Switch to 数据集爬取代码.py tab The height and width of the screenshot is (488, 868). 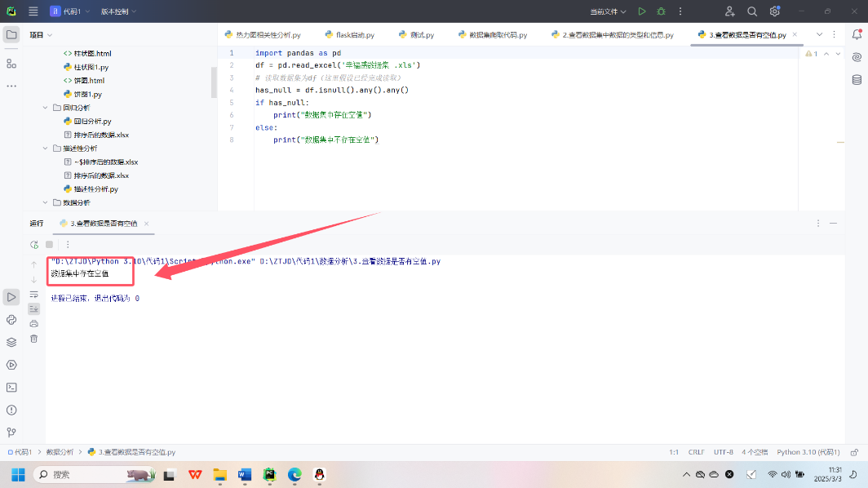(493, 35)
